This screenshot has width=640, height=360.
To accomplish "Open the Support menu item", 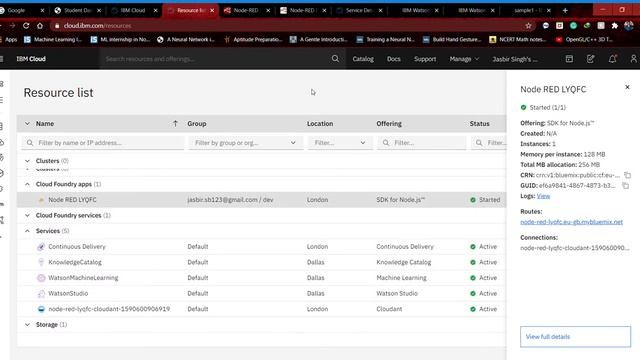I will 425,59.
